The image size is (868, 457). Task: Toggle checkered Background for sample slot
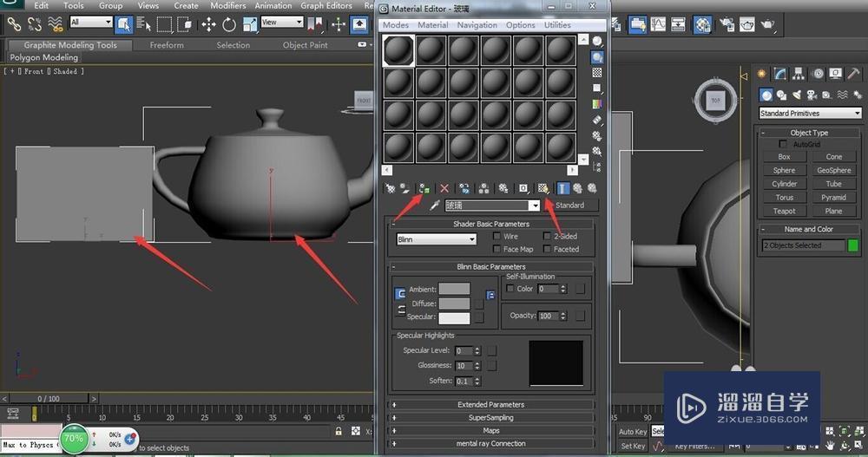click(x=597, y=73)
